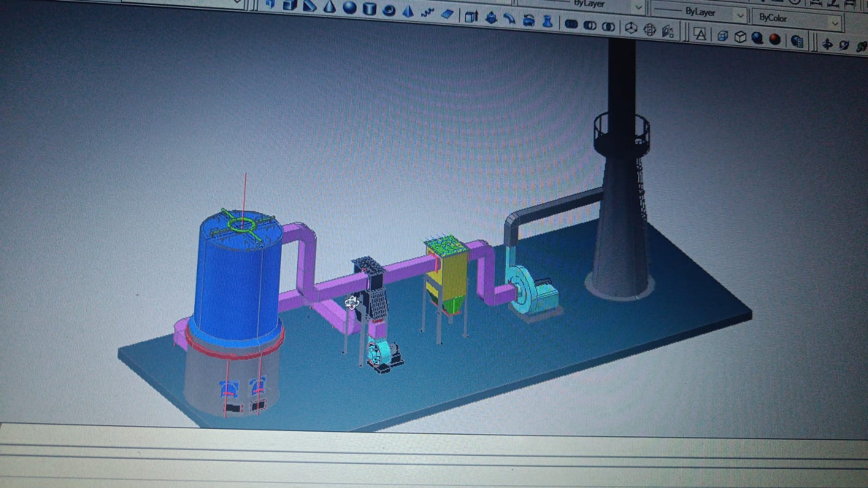This screenshot has width=868, height=488.
Task: Open the Visual Styles Manager icon
Action: 797,41
